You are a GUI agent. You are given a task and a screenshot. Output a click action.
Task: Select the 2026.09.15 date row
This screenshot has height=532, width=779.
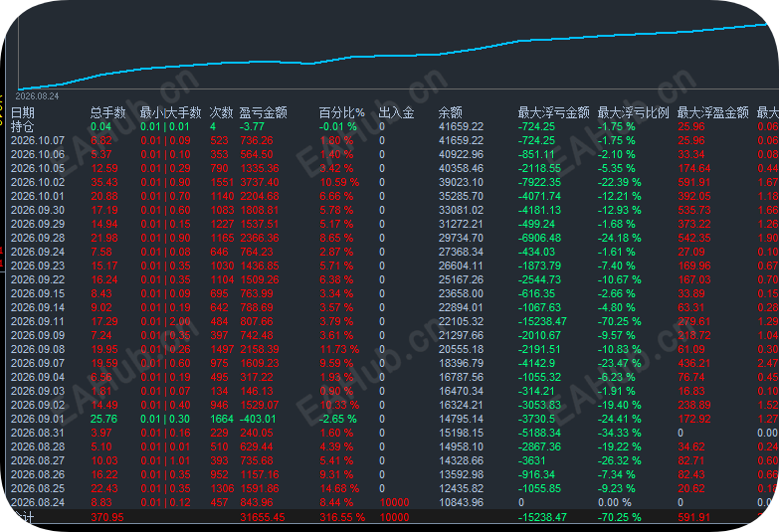pyautogui.click(x=38, y=293)
